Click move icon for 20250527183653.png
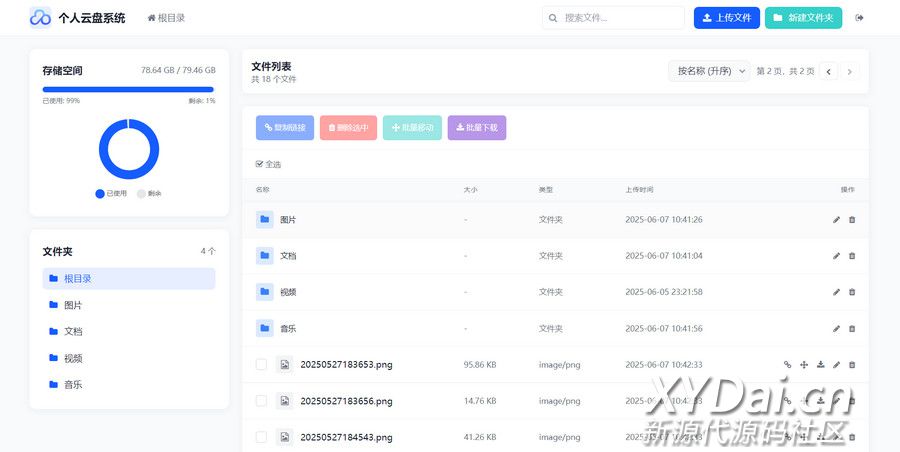Image resolution: width=900 pixels, height=452 pixels. point(804,365)
